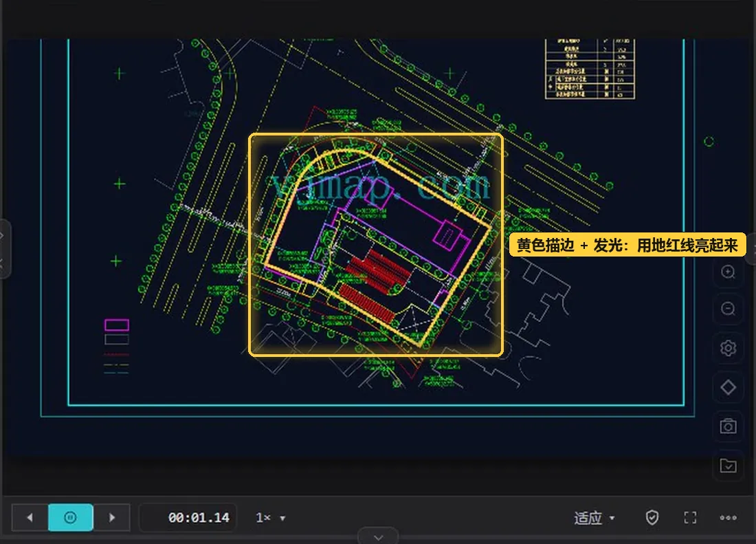Open the 适应 fit zoom dropdown

594,518
